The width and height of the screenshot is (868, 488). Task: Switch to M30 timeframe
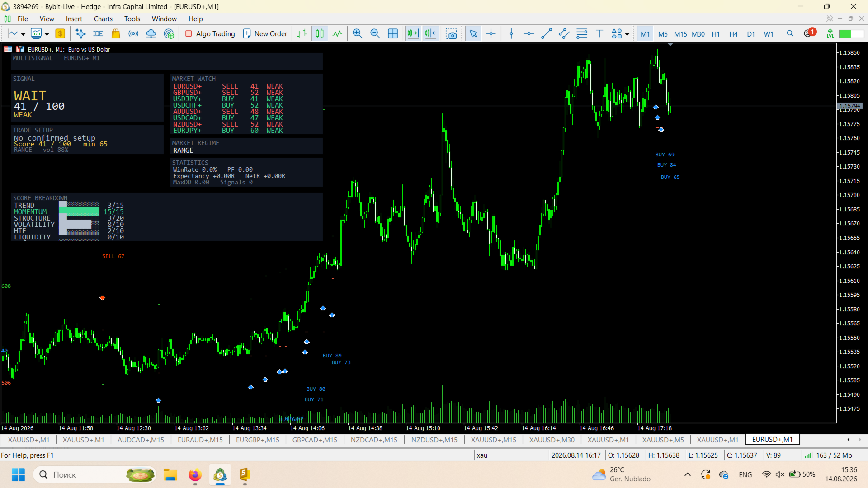click(x=698, y=34)
